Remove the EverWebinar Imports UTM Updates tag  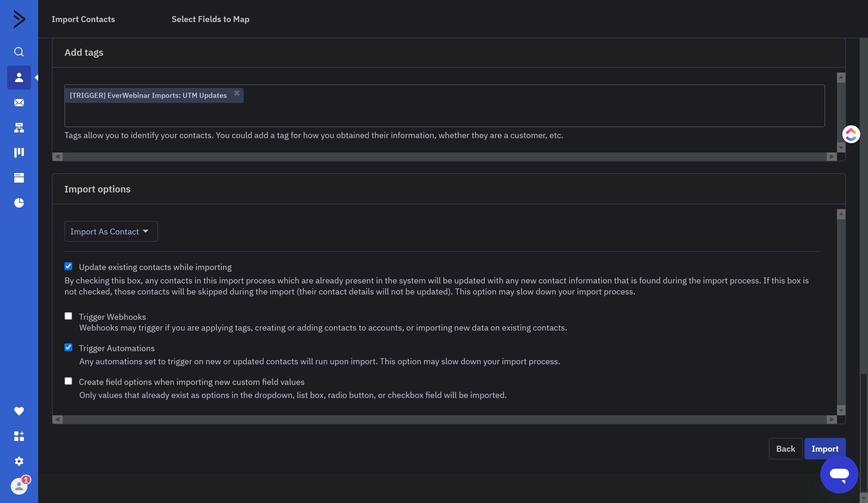[237, 93]
